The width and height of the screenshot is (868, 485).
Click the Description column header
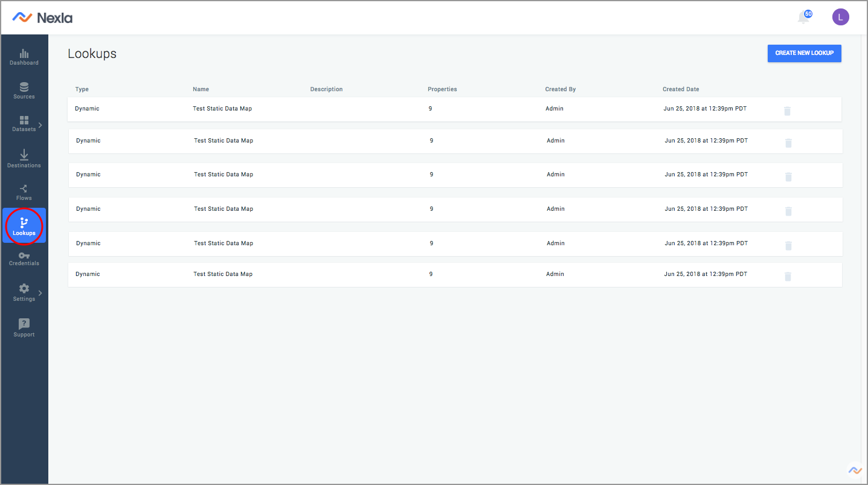326,89
